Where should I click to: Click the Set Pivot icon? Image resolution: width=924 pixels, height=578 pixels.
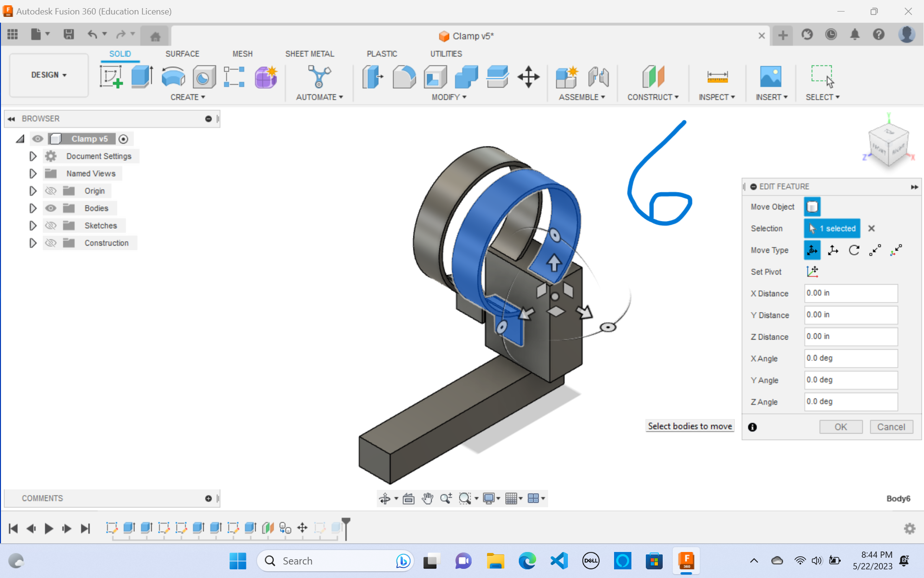pos(812,271)
